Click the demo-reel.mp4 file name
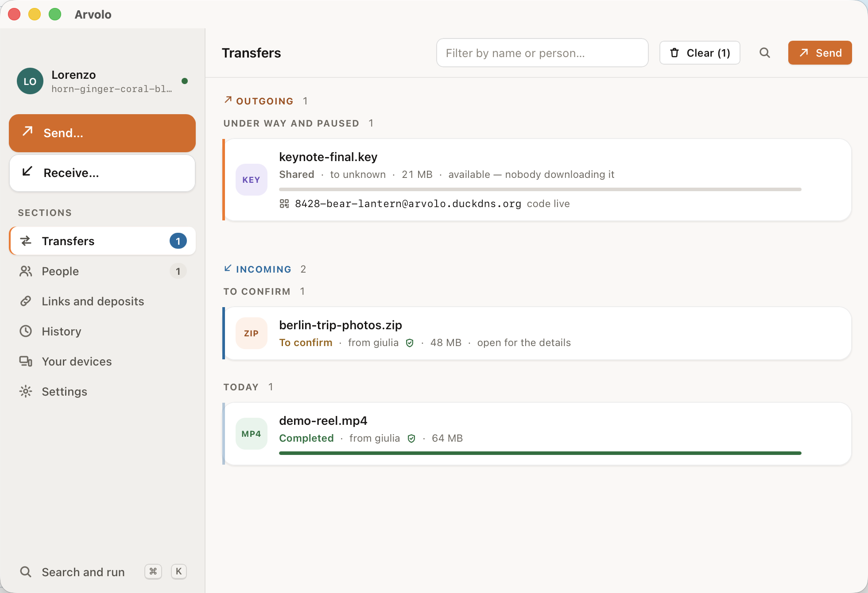This screenshot has width=868, height=593. point(323,421)
